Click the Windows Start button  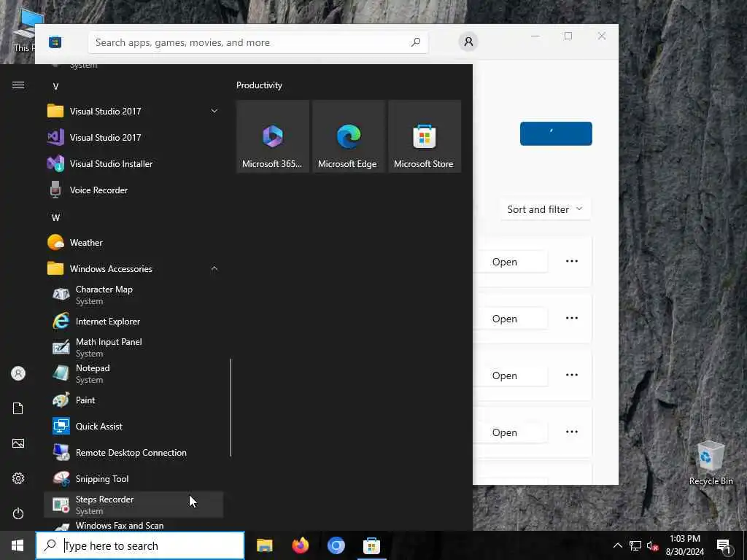18,545
